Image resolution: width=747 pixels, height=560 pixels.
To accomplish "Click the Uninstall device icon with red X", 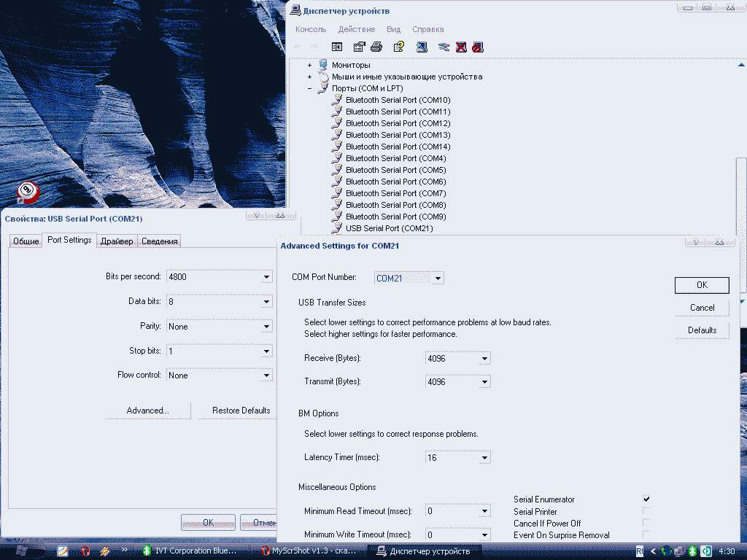I will tap(461, 47).
